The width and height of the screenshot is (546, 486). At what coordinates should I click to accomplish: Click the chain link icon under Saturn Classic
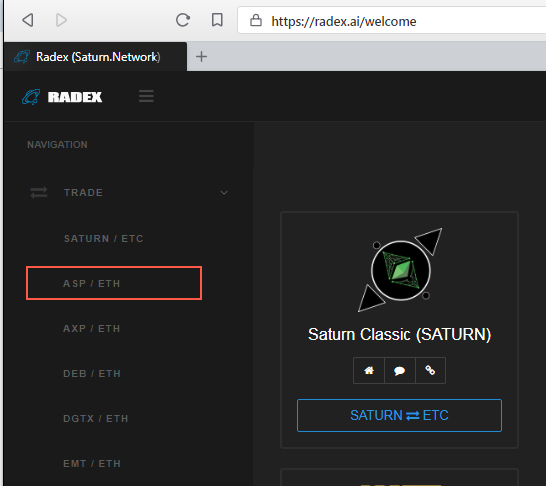point(430,370)
